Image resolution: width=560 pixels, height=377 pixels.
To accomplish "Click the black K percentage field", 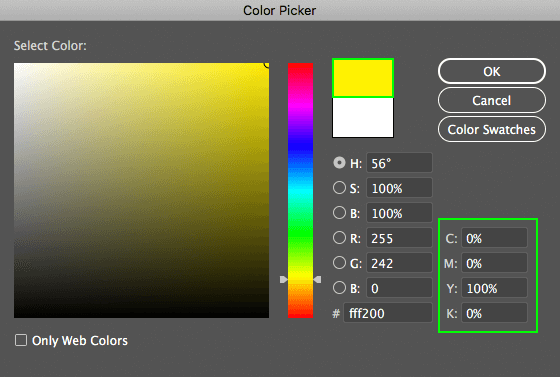I will [494, 313].
